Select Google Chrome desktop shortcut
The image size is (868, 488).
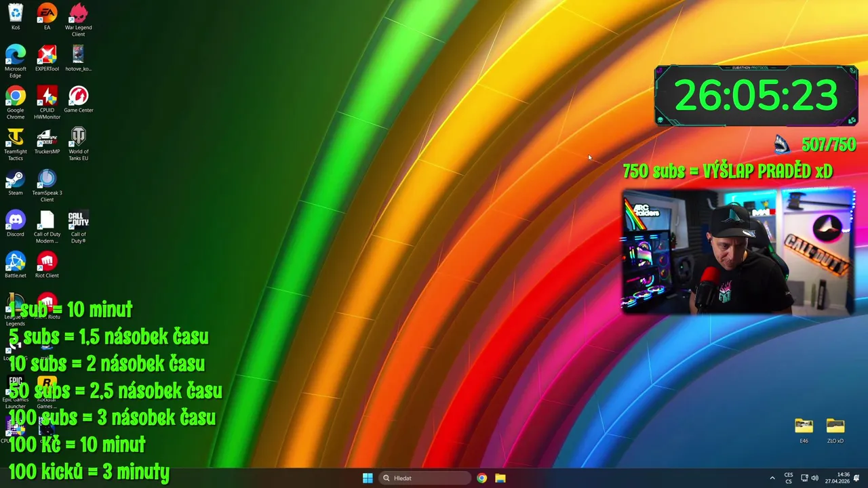pos(16,103)
